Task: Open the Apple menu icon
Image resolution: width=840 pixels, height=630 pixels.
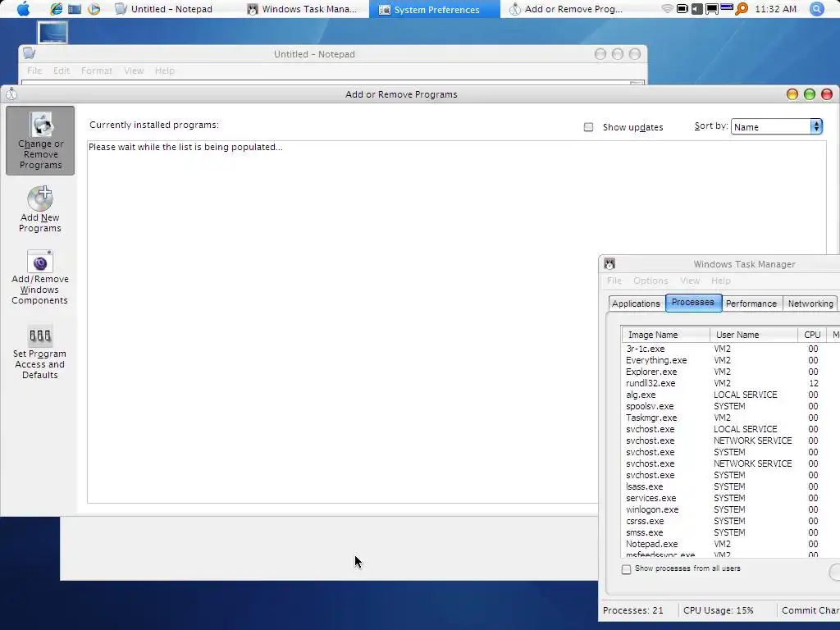Action: pos(24,9)
